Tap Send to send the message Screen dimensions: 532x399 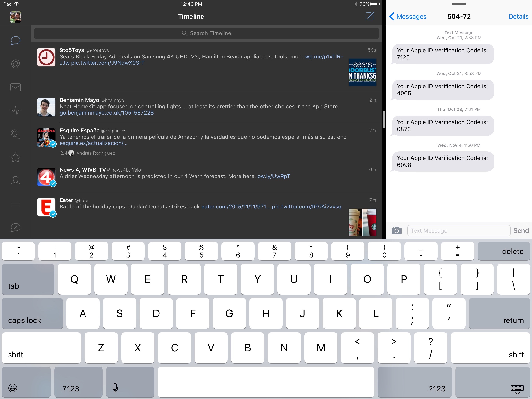[521, 230]
